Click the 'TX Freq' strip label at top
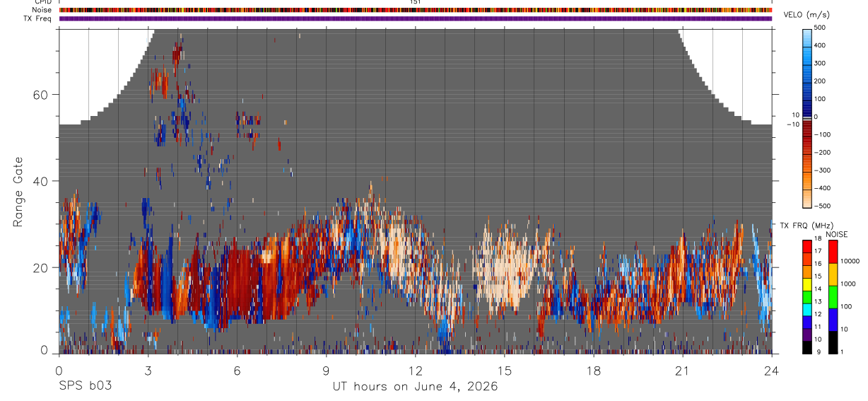The width and height of the screenshot is (868, 401). coord(38,18)
